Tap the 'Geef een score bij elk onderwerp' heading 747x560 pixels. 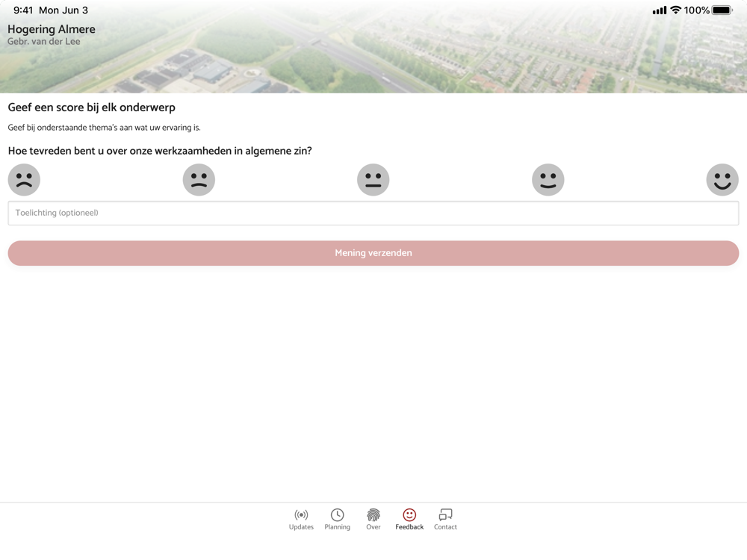tap(91, 108)
